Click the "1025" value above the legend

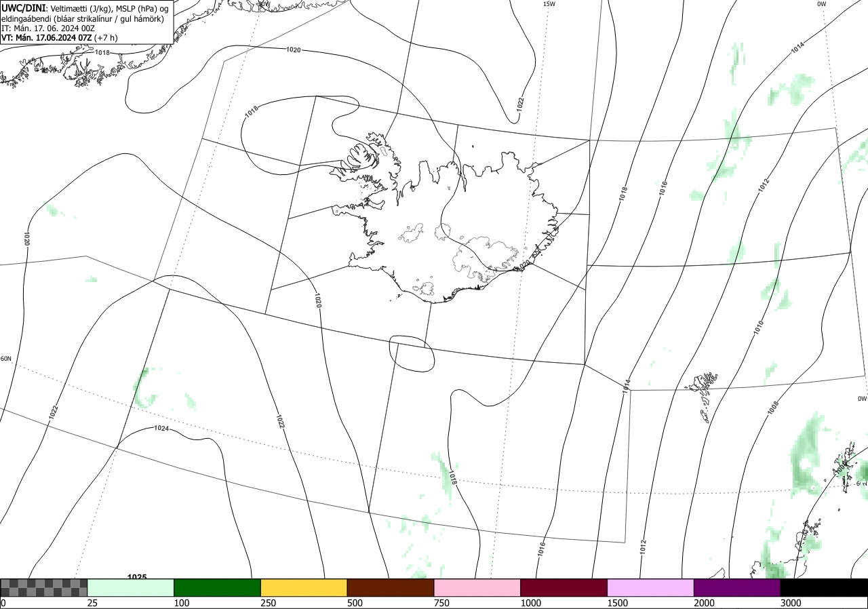[x=137, y=577]
